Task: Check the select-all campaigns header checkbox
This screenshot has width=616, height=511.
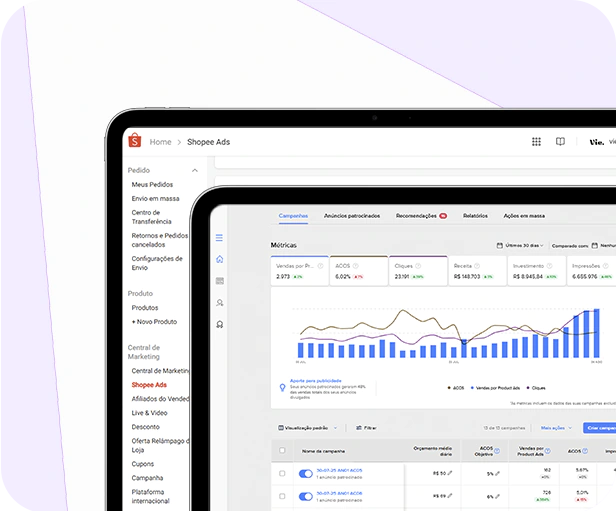Action: click(282, 451)
